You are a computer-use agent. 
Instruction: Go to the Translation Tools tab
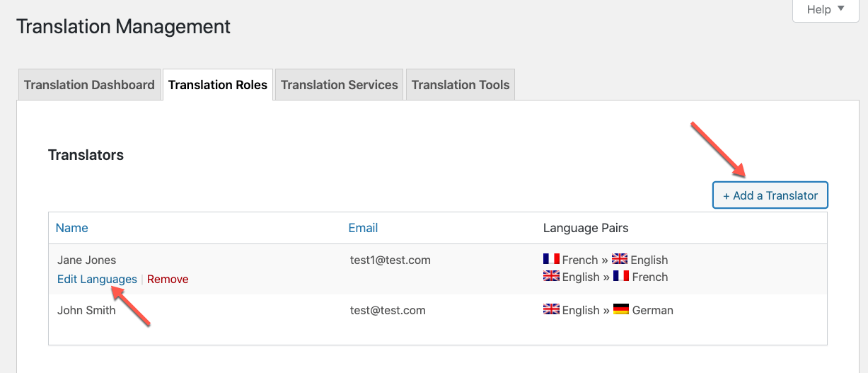[461, 85]
